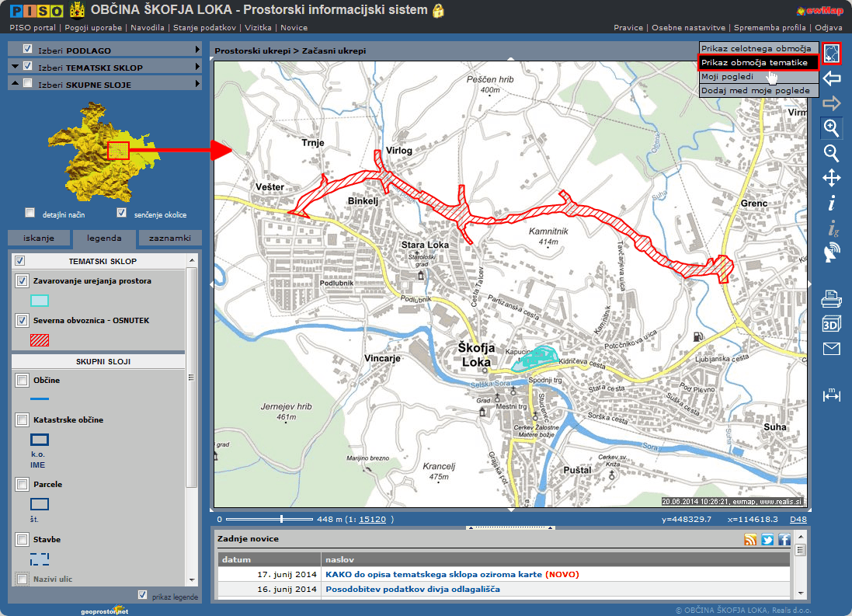Screen dimensions: 852x616
Task: Activate the pan map arrows tool
Action: (831, 178)
